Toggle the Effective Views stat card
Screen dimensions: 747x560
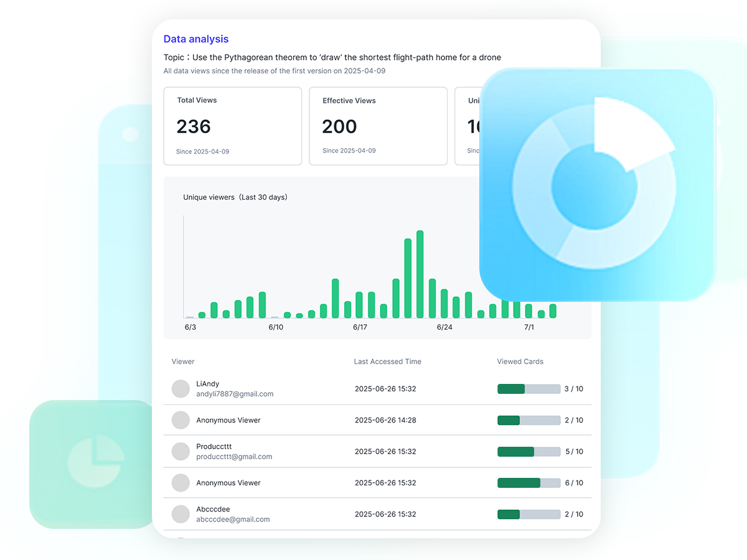pos(378,126)
